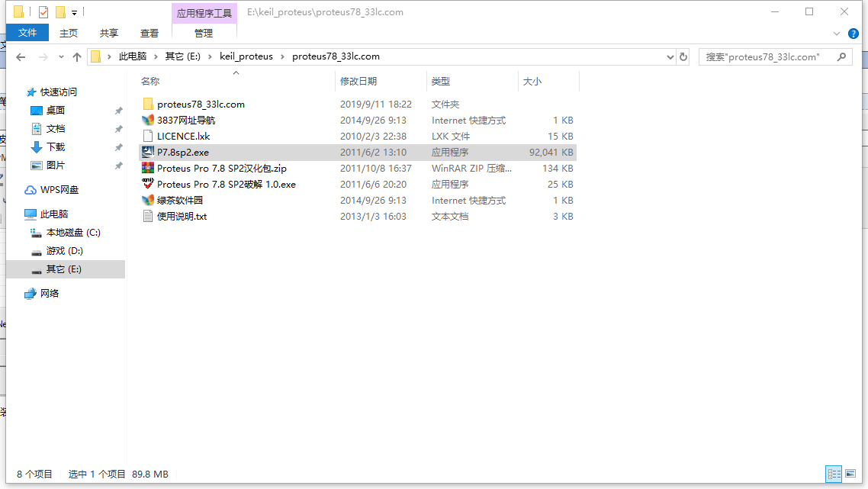Click the WinRAR icon of 汉化包.zip
868x489 pixels.
(x=148, y=169)
